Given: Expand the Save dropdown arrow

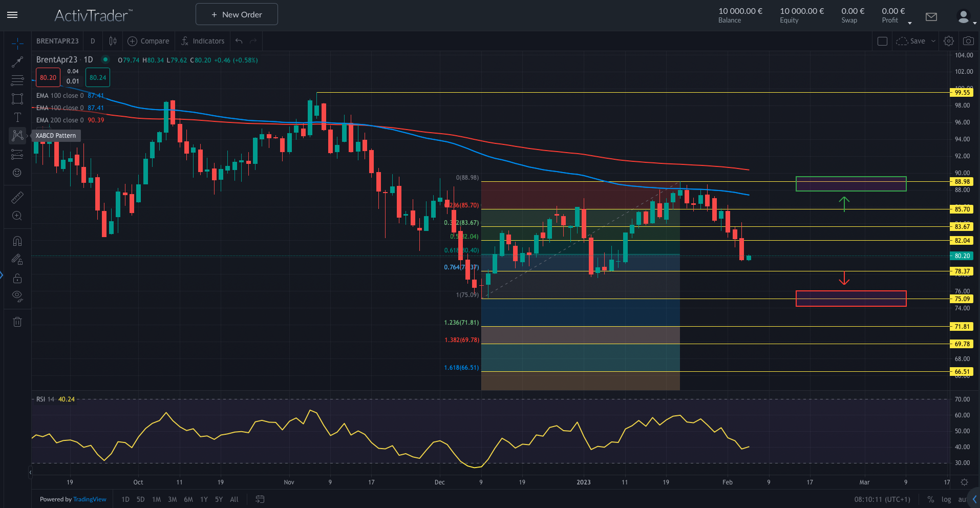Looking at the screenshot, I should pos(933,41).
